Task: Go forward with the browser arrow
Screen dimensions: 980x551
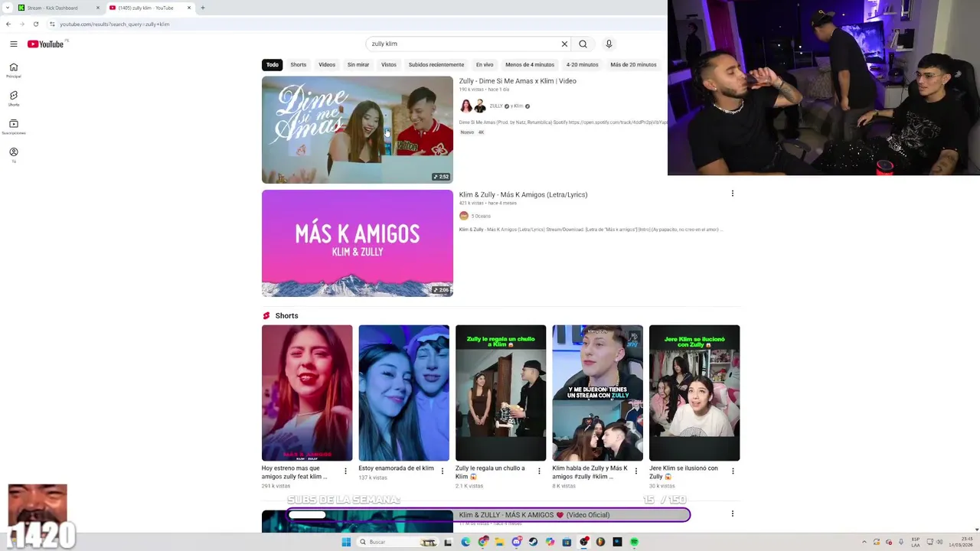Action: coord(21,24)
